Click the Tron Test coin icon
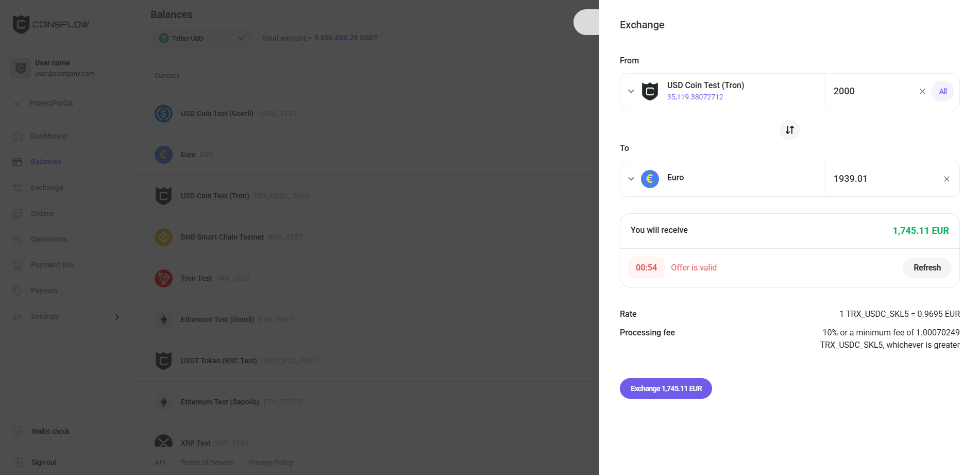The height and width of the screenshot is (475, 980). click(x=163, y=278)
